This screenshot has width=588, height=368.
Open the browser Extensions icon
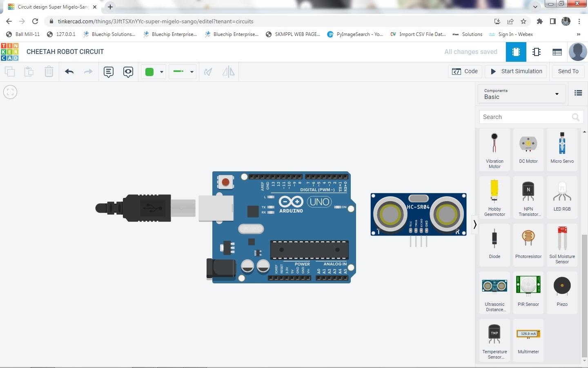[x=540, y=21]
